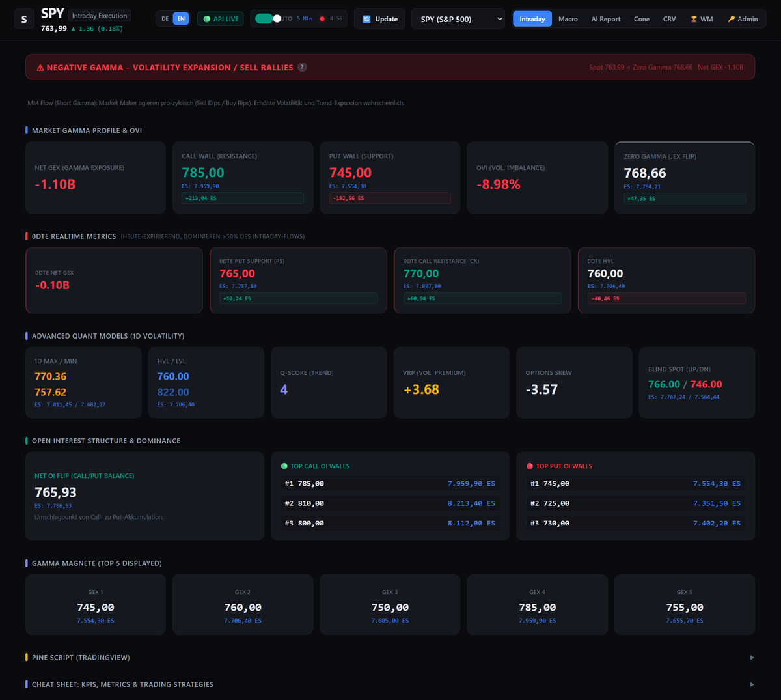781x700 pixels.
Task: Click the Put Wall value 745,00
Action: pyautogui.click(x=350, y=173)
